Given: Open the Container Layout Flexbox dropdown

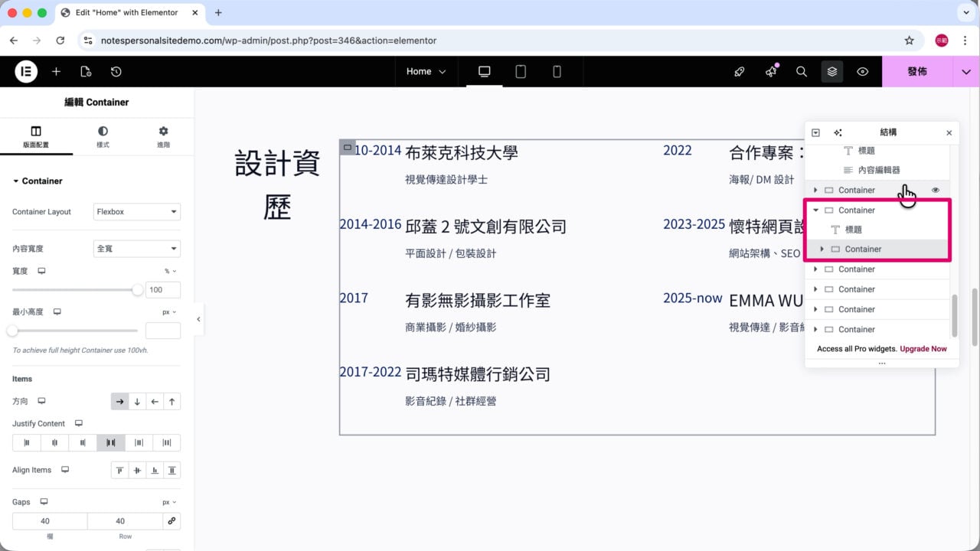Looking at the screenshot, I should (137, 212).
